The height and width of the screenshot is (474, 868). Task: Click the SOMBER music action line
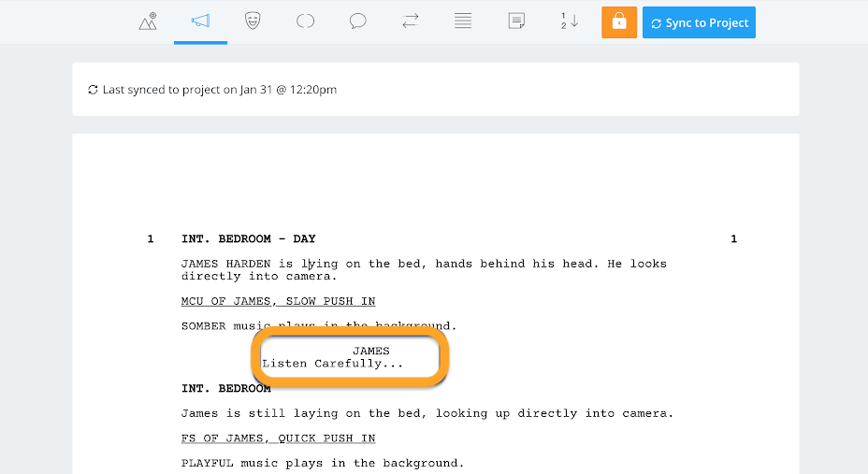point(319,325)
